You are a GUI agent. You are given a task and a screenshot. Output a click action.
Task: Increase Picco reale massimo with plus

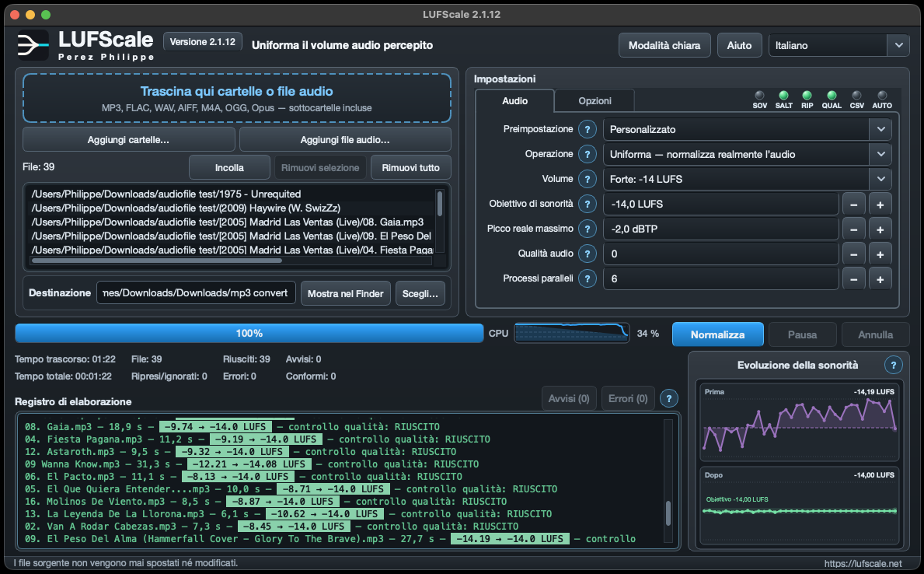[x=880, y=229]
